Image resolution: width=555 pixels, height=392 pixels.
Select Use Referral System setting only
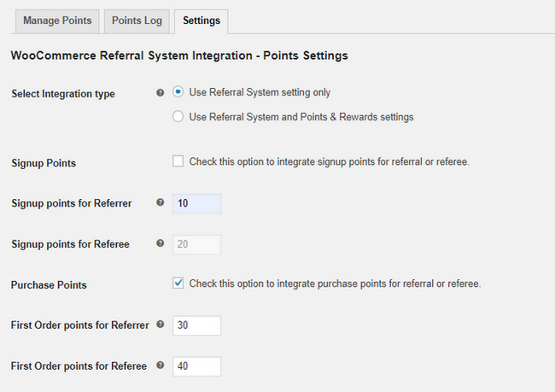point(178,92)
